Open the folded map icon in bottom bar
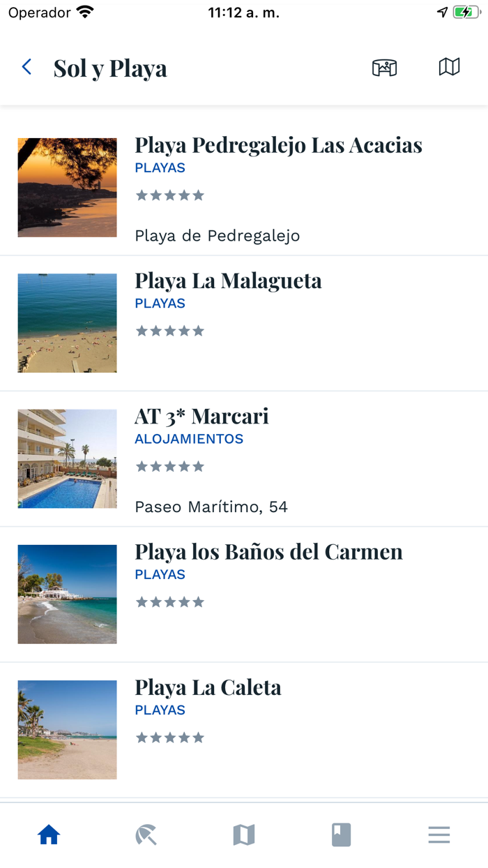Screen dimensions: 488x868 coord(243,835)
